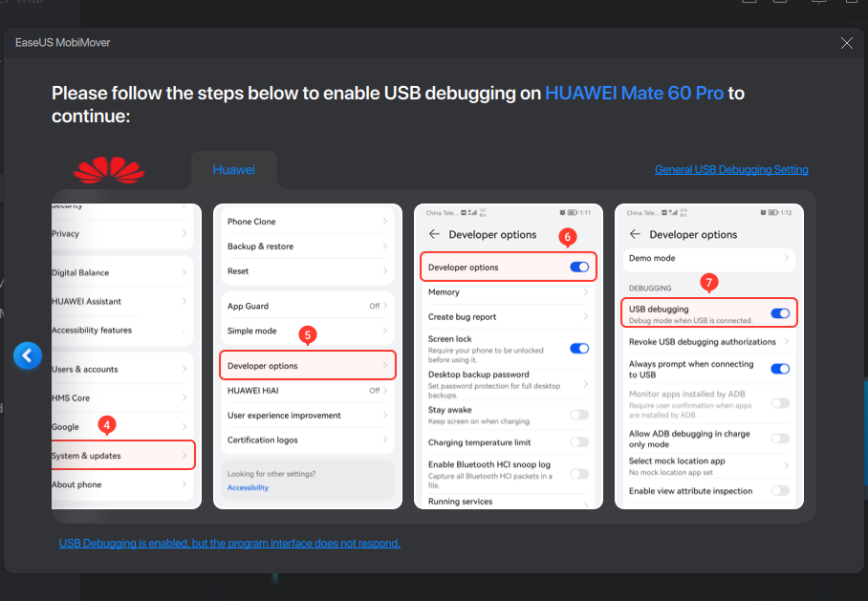Click the red step 7 marker
868x601 pixels.
(x=708, y=282)
